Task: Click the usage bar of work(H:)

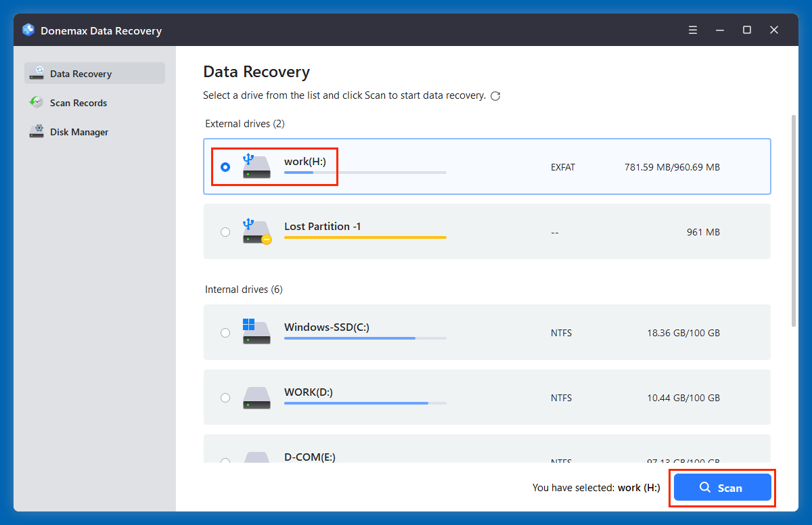Action: [x=365, y=173]
